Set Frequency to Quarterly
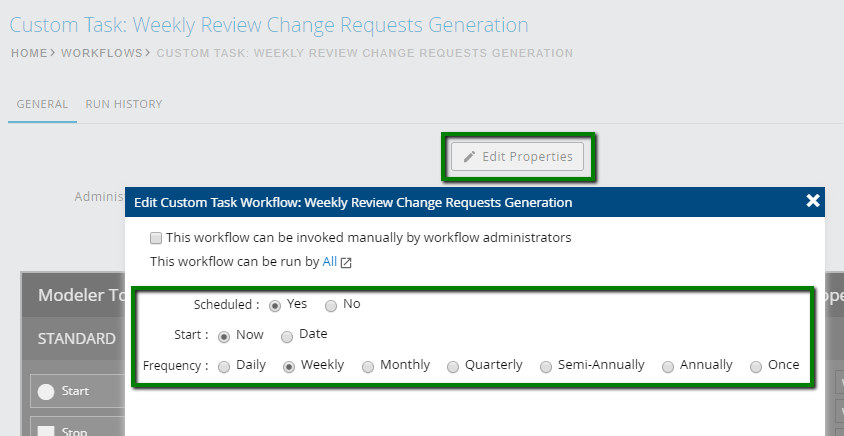The width and height of the screenshot is (844, 436). pos(453,367)
